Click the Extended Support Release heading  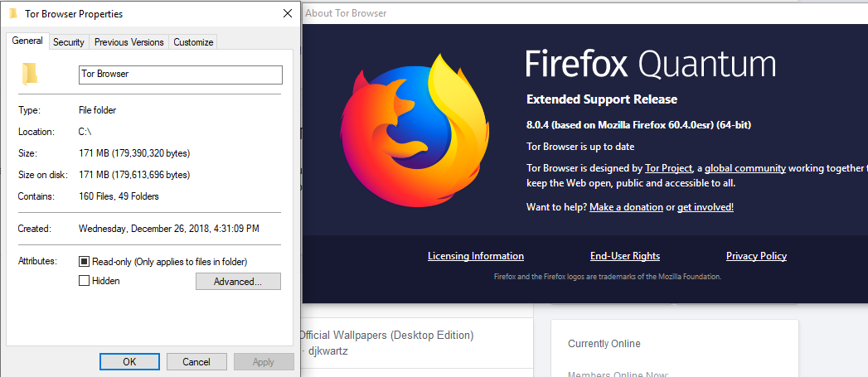coord(602,99)
